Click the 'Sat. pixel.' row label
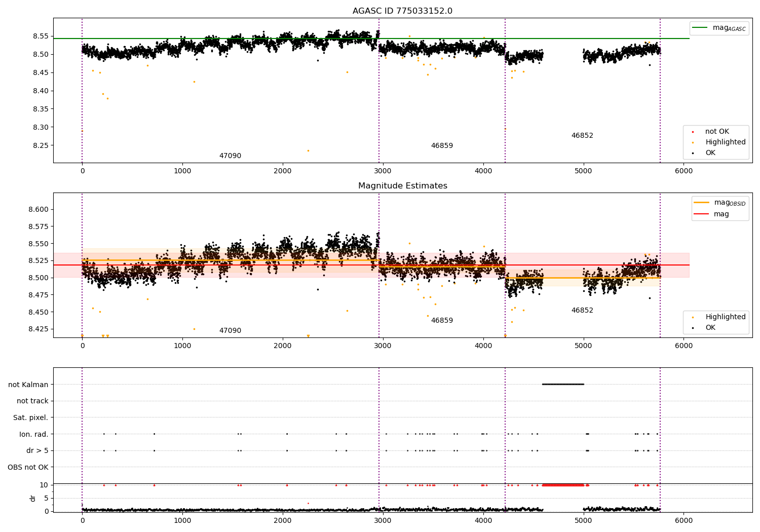This screenshot has height=532, width=760. pos(31,418)
